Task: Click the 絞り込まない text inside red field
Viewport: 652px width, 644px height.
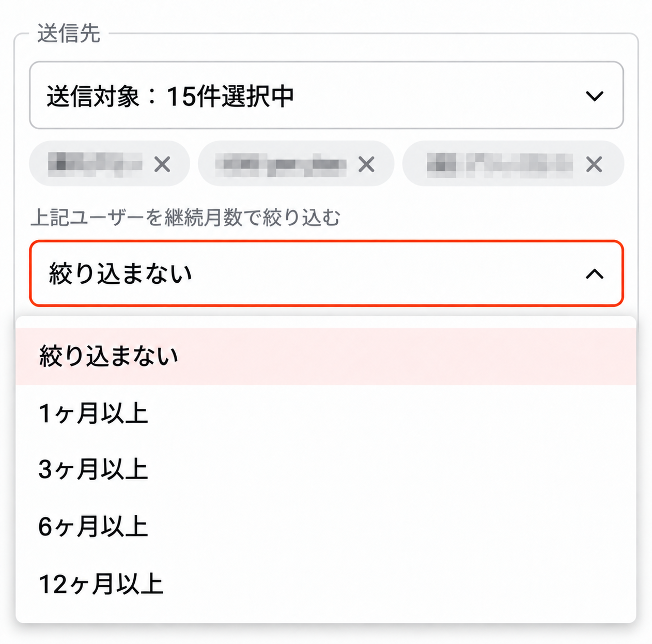Action: point(120,273)
